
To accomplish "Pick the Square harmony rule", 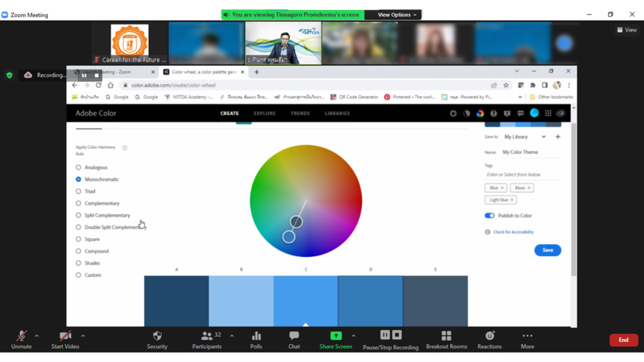I will coord(79,239).
